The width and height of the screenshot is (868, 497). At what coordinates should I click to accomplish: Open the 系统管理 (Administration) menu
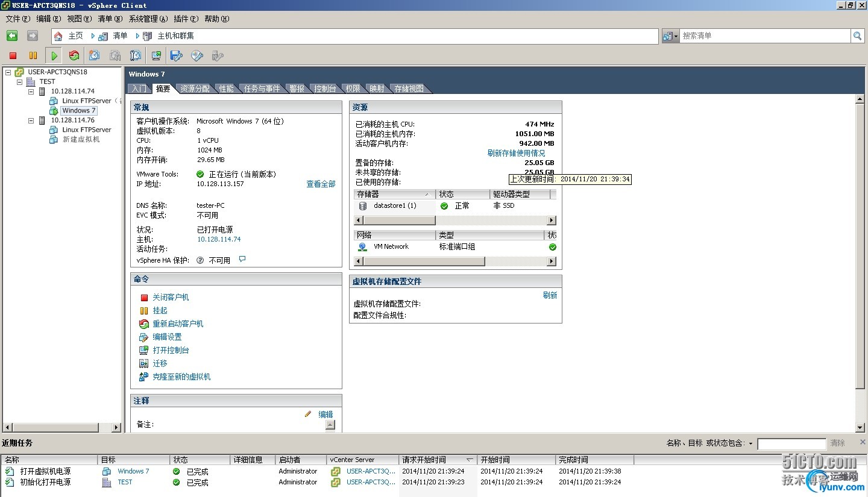(149, 19)
